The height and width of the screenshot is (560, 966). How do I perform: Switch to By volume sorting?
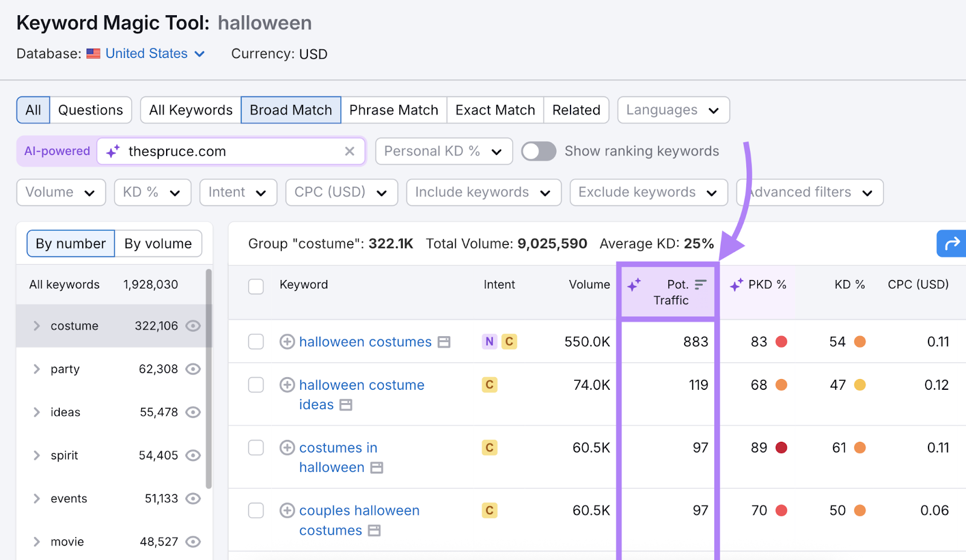pyautogui.click(x=158, y=243)
